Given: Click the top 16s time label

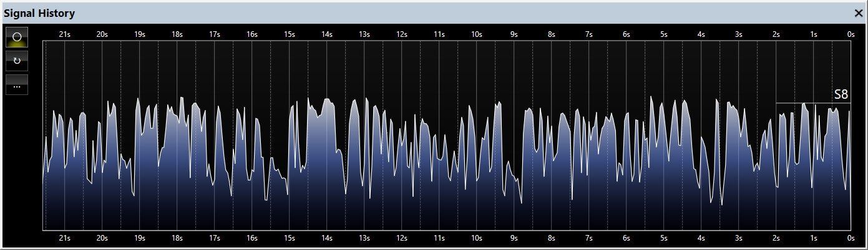Looking at the screenshot, I should [251, 34].
